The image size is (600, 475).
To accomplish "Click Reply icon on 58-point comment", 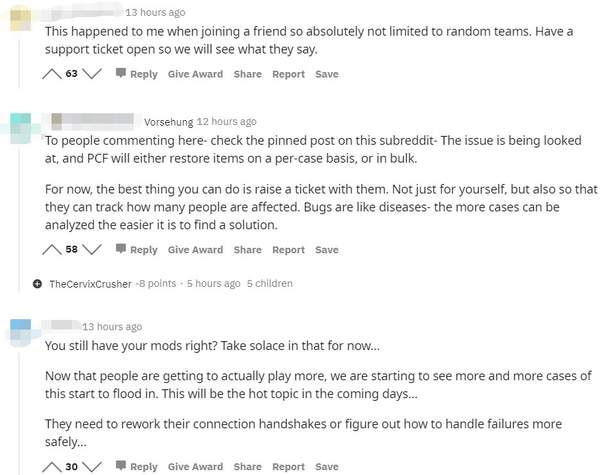I will click(x=121, y=249).
